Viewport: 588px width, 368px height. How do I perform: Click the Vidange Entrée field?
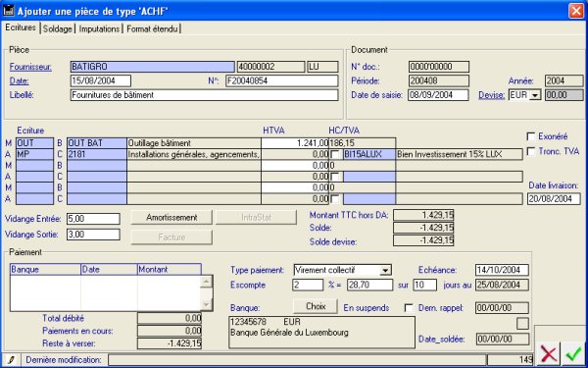[93, 219]
